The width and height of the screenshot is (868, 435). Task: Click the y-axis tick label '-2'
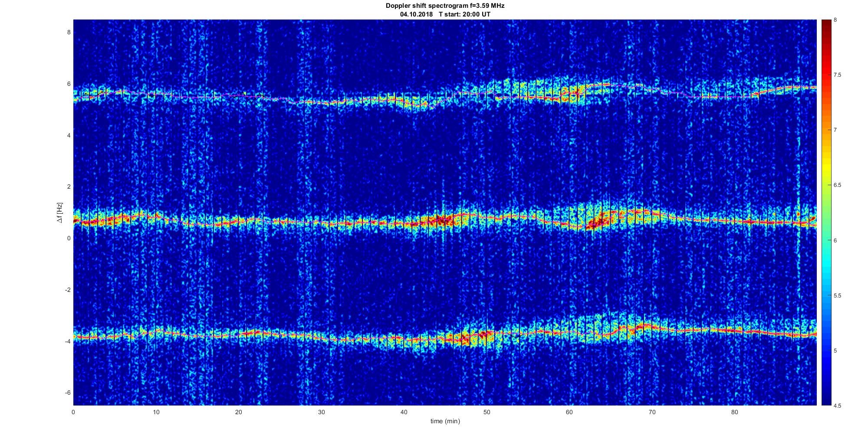[x=68, y=290]
